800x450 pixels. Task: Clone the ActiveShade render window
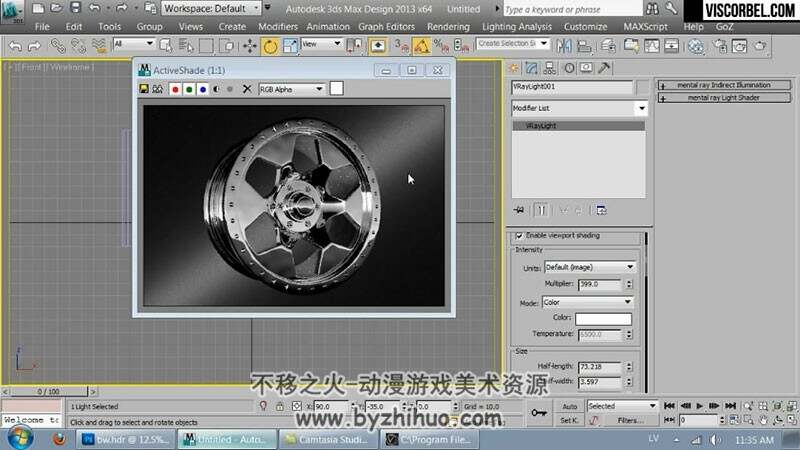coord(158,89)
